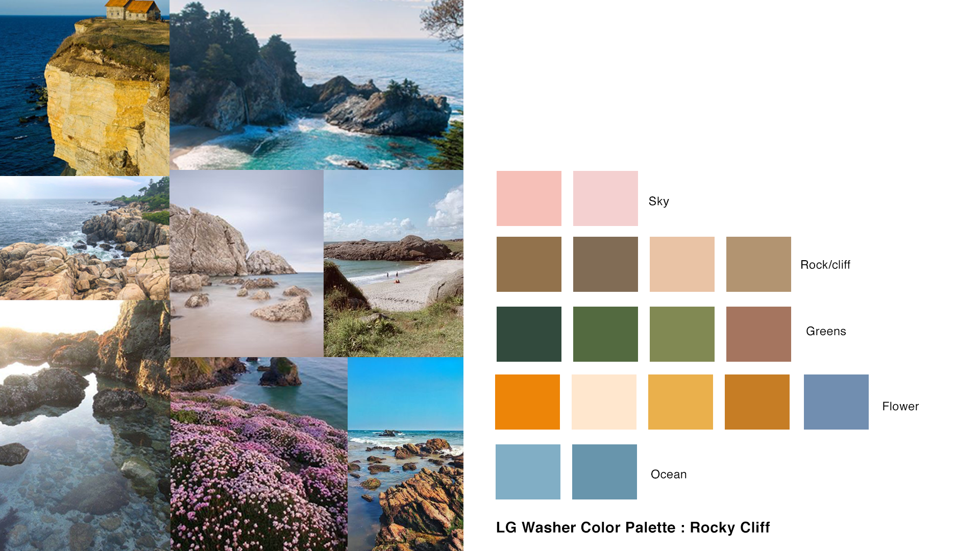
Task: Select the turquoise cove waterfall photo
Action: tap(316, 85)
